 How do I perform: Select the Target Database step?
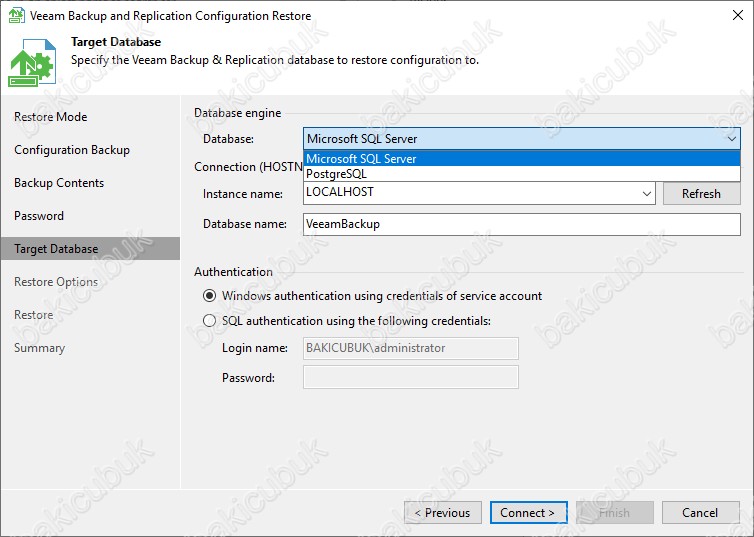(x=90, y=249)
